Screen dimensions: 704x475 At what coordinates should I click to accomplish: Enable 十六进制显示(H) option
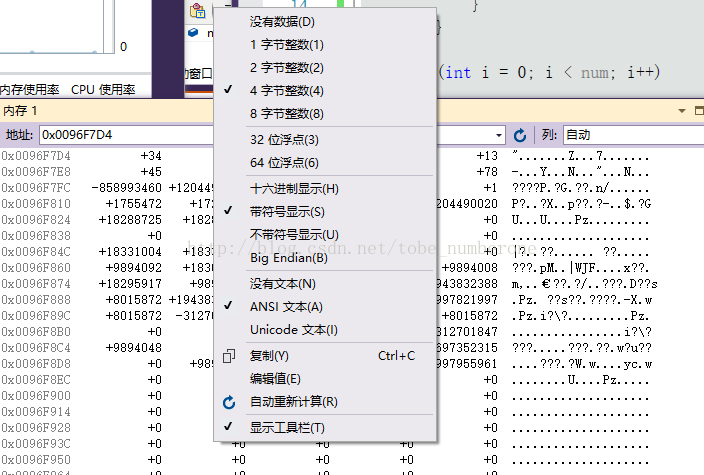point(323,189)
